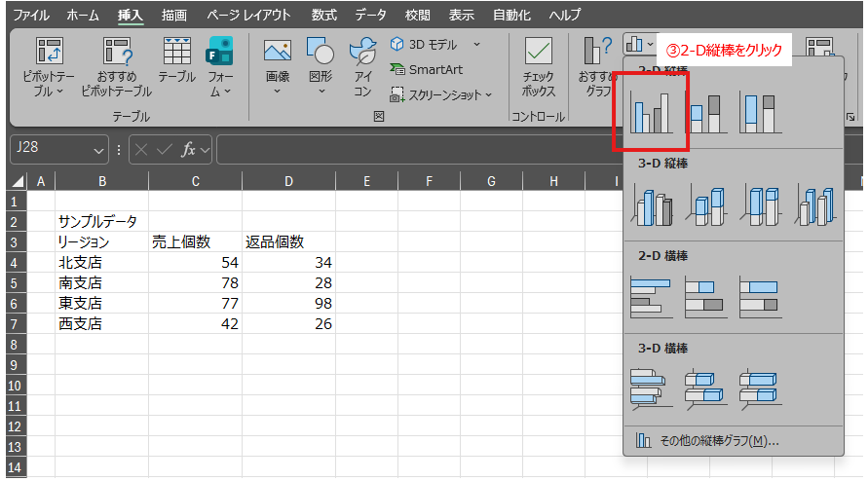The image size is (868, 481).
Task: Pick the 2-D 100% stacked column chart
Action: (759, 111)
